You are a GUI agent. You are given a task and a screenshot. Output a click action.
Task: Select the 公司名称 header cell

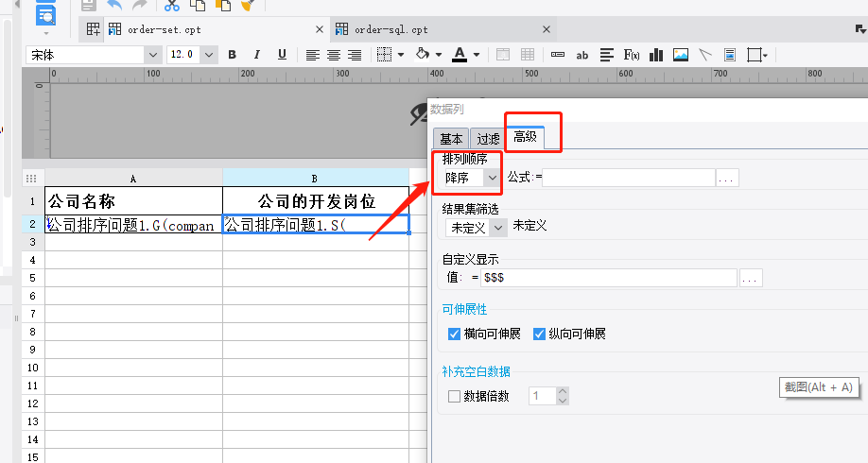click(x=133, y=201)
